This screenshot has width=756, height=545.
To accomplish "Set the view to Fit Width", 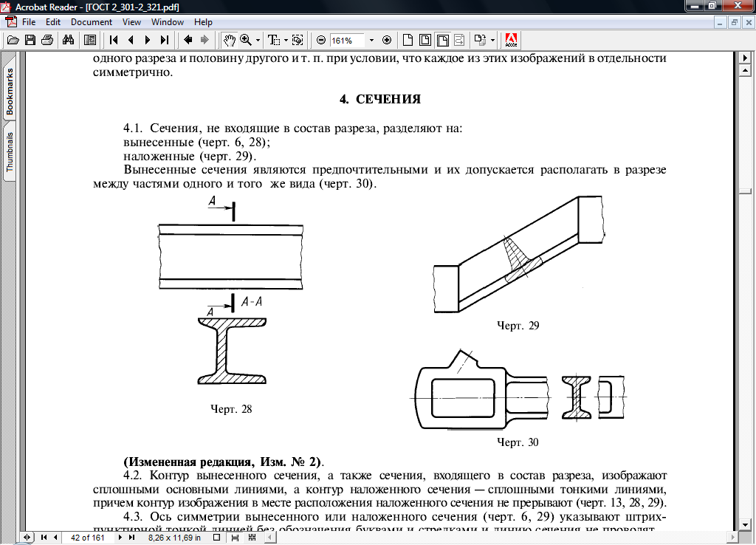I will point(443,40).
